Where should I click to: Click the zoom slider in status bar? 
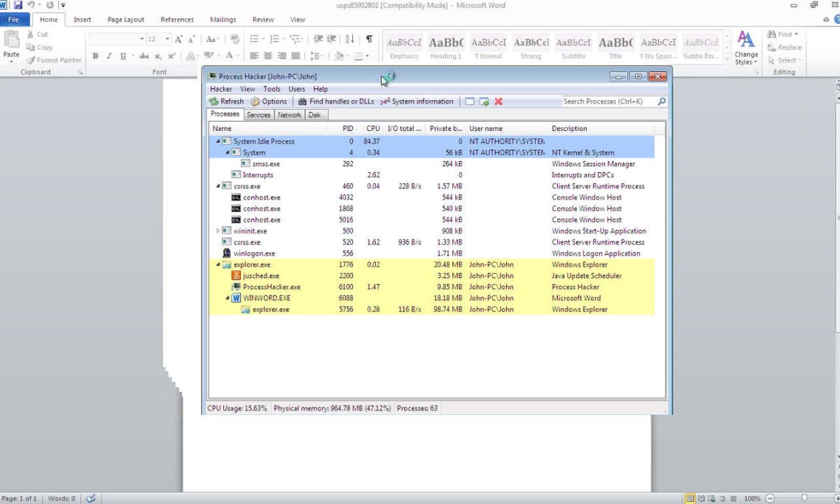click(x=804, y=498)
